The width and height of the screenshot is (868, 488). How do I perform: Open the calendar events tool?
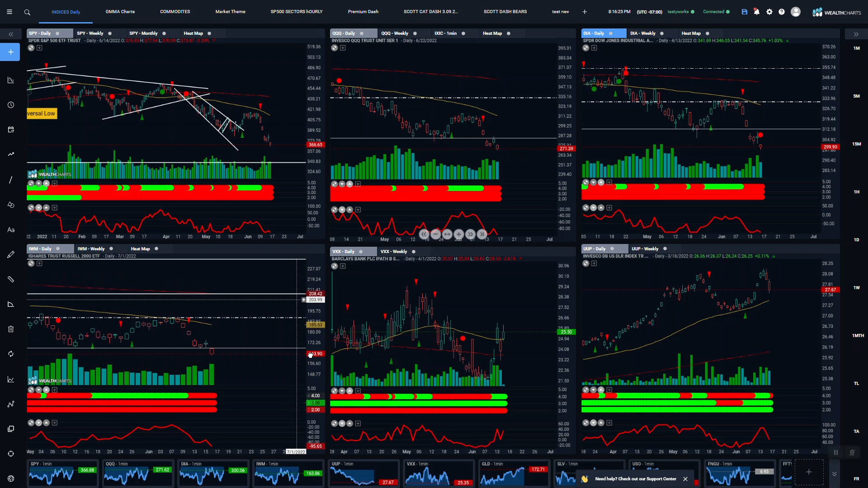[x=11, y=130]
